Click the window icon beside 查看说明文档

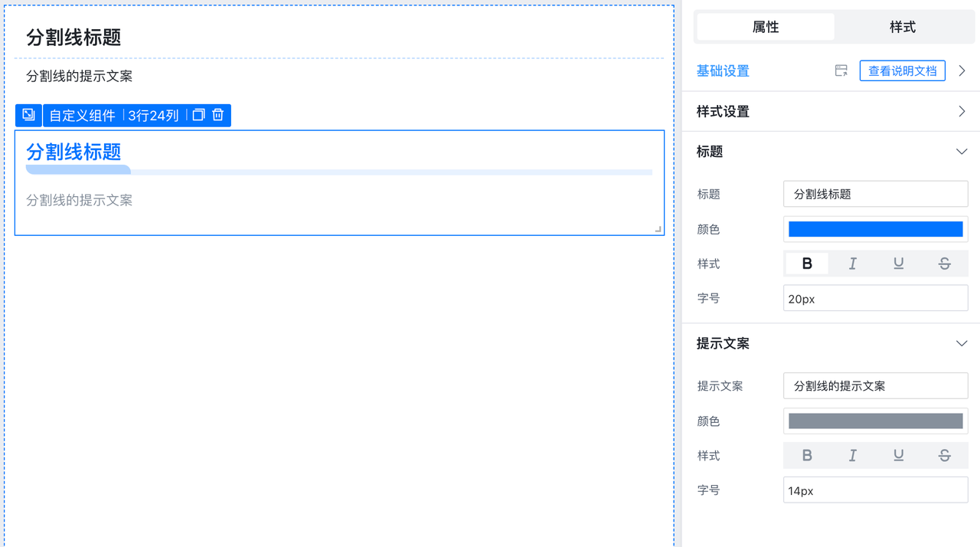tap(841, 70)
